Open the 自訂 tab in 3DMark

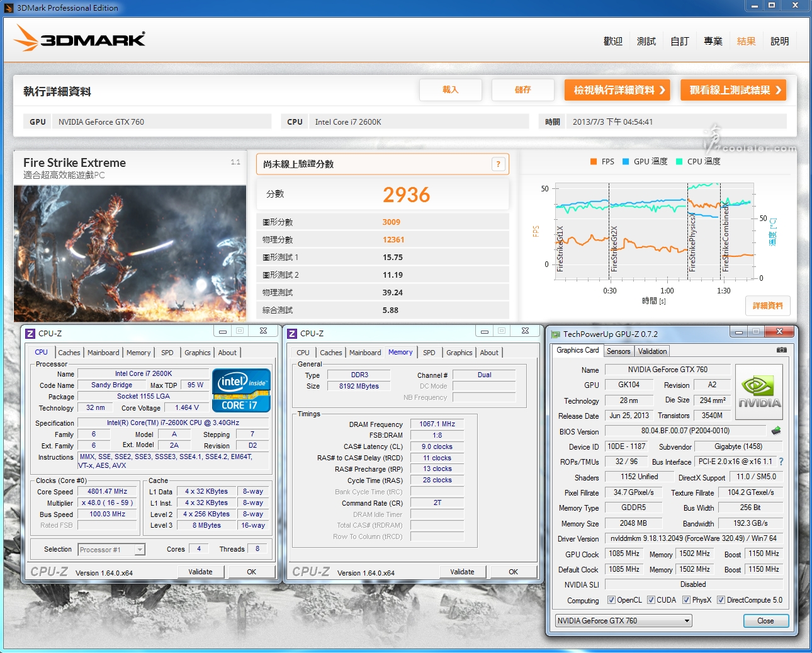pos(680,41)
